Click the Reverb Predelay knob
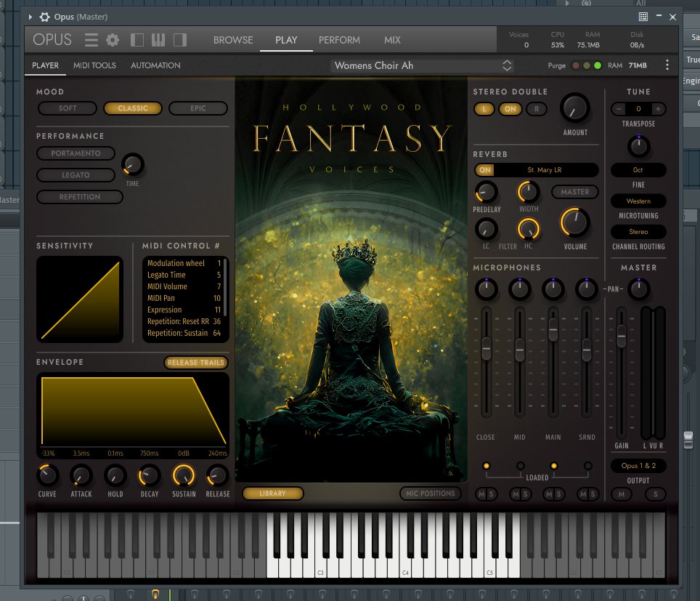Viewport: 700px width, 601px height. pos(486,193)
